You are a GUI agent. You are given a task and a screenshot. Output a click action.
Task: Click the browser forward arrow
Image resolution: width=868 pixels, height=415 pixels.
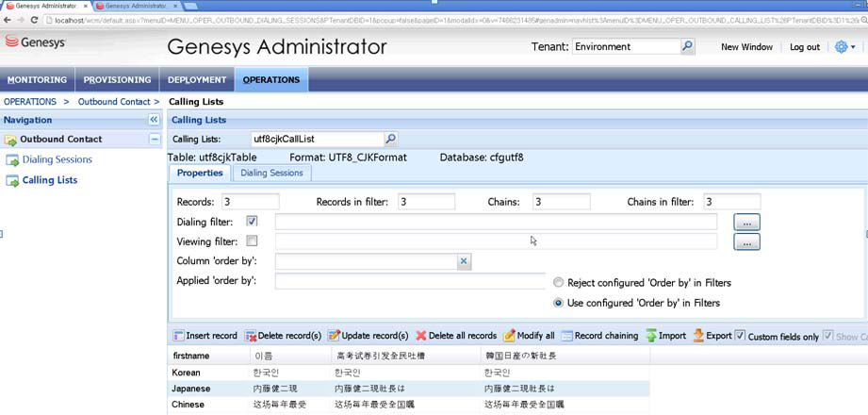21,20
